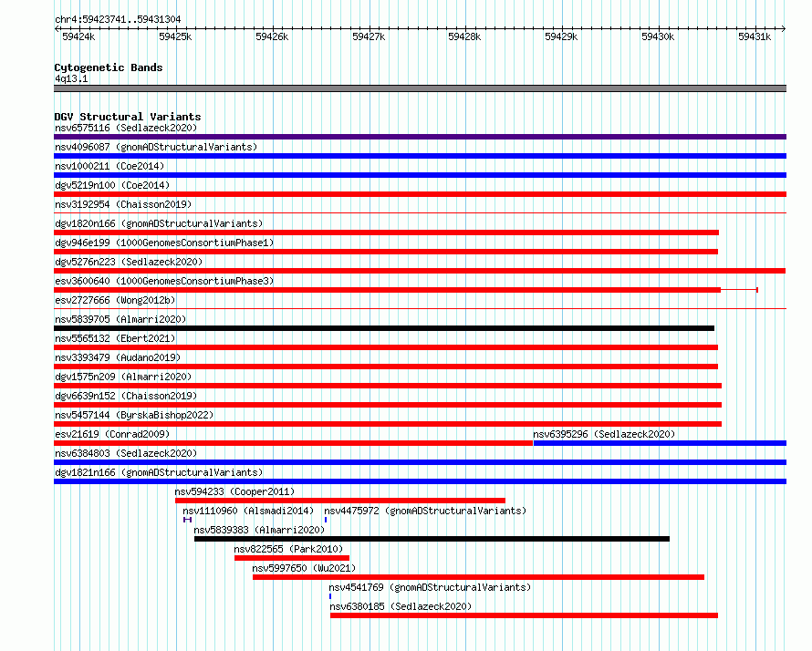Click the gray 4q13.1 cytogenetic band
The image size is (812, 651).
point(420,88)
